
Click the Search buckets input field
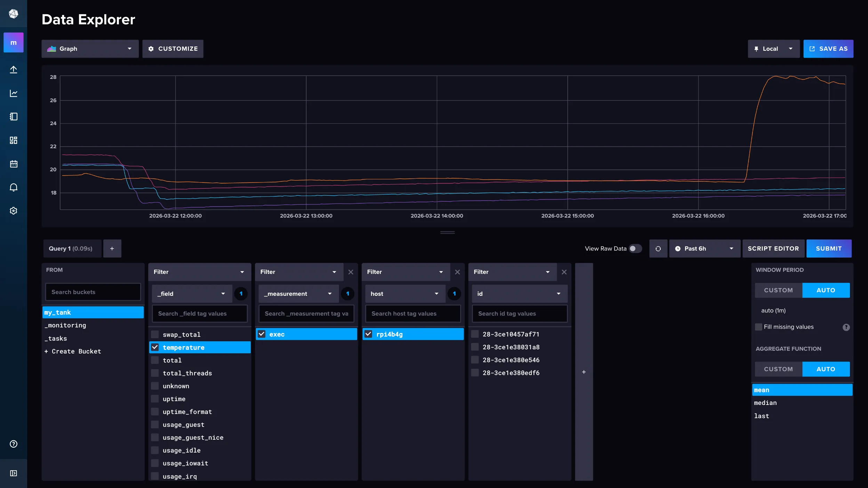click(x=93, y=292)
